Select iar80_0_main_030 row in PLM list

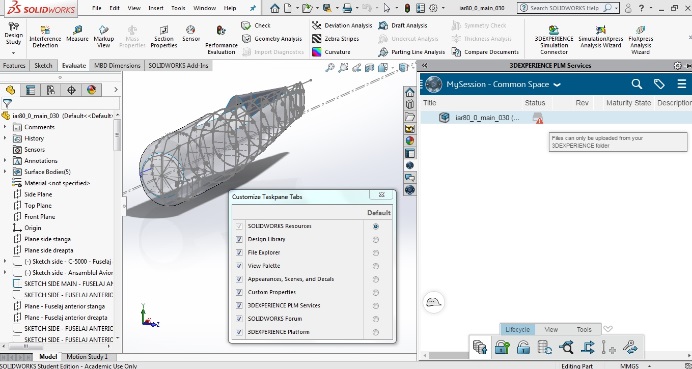point(556,118)
